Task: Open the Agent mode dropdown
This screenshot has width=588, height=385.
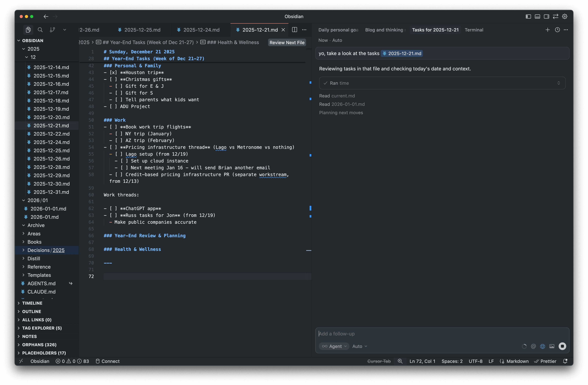Action: 334,346
